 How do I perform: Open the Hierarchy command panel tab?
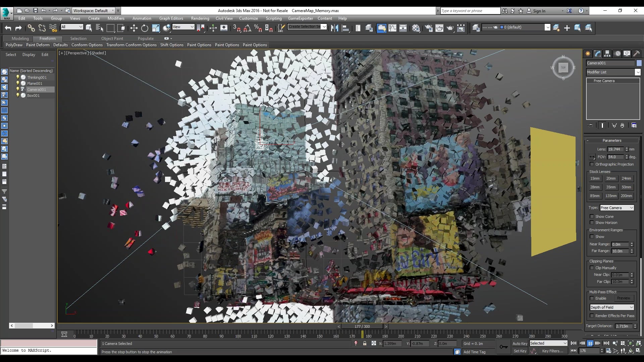coord(607,54)
